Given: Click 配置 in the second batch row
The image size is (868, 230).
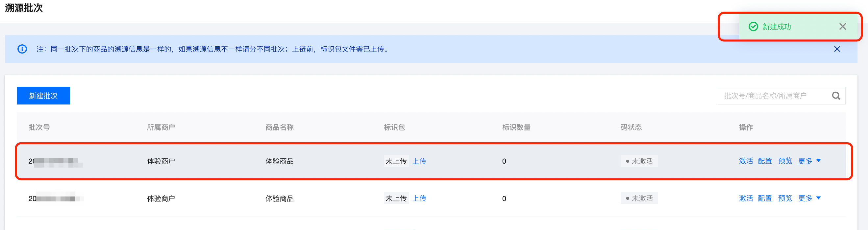Looking at the screenshot, I should coord(764,198).
